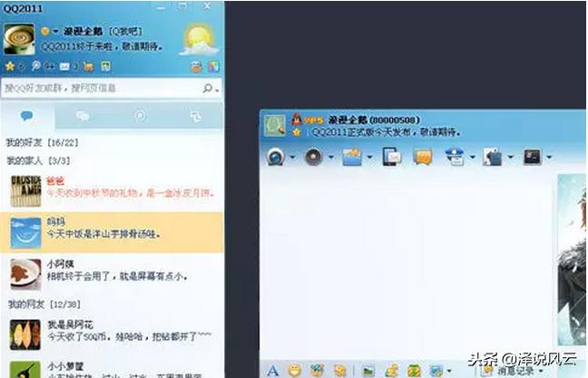Click the coffee cup profile avatar
Image resolution: width=588 pixels, height=378 pixels.
19,39
